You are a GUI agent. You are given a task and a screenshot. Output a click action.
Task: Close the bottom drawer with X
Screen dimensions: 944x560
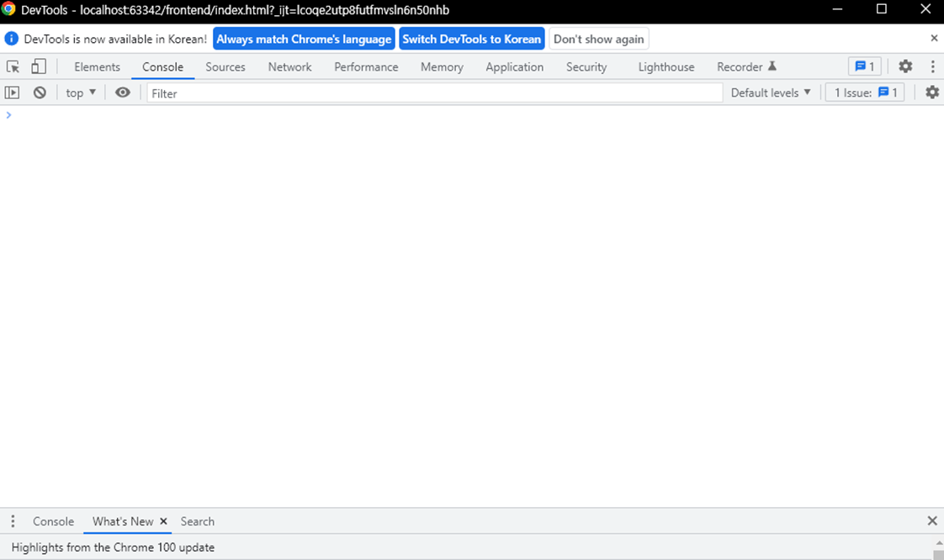click(932, 521)
